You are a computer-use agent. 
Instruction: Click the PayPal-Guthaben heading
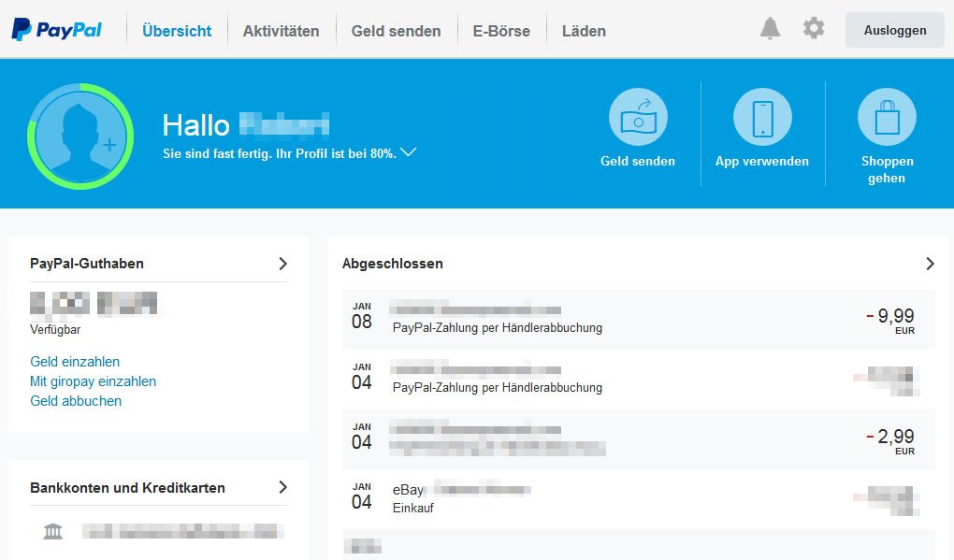coord(87,264)
